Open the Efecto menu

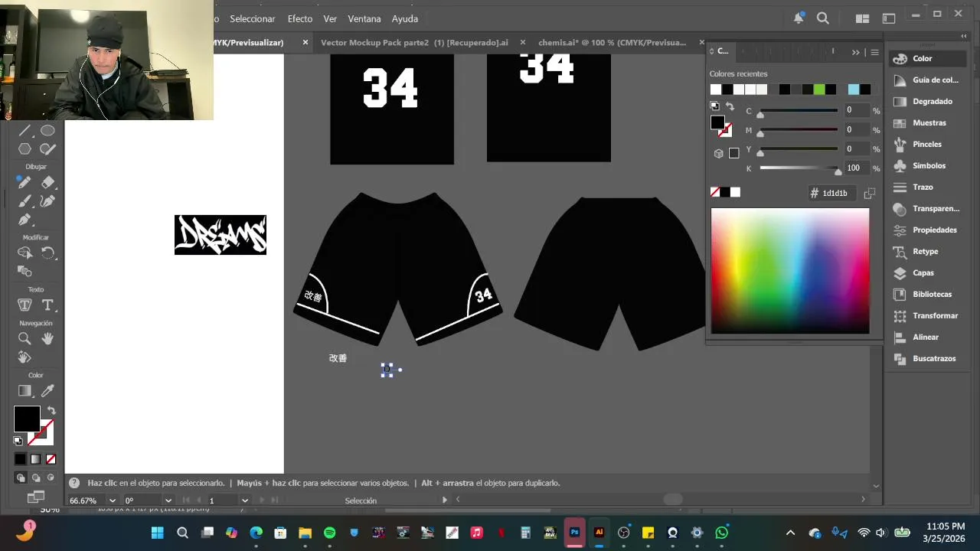click(300, 18)
